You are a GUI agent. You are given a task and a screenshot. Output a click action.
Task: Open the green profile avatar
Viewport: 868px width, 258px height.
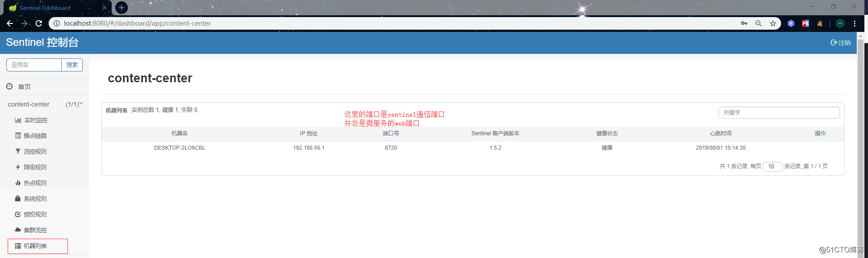[840, 23]
